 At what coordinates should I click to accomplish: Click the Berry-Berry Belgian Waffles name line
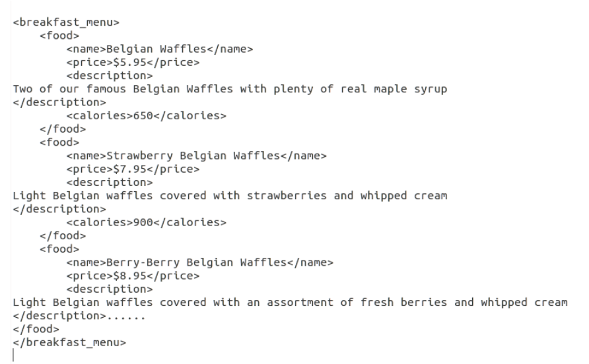[x=199, y=262]
